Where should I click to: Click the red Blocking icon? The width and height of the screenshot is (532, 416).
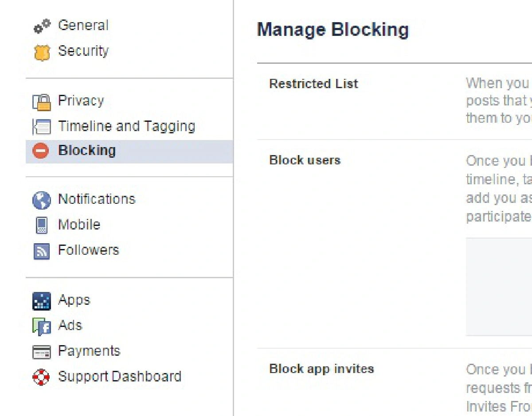tap(41, 151)
